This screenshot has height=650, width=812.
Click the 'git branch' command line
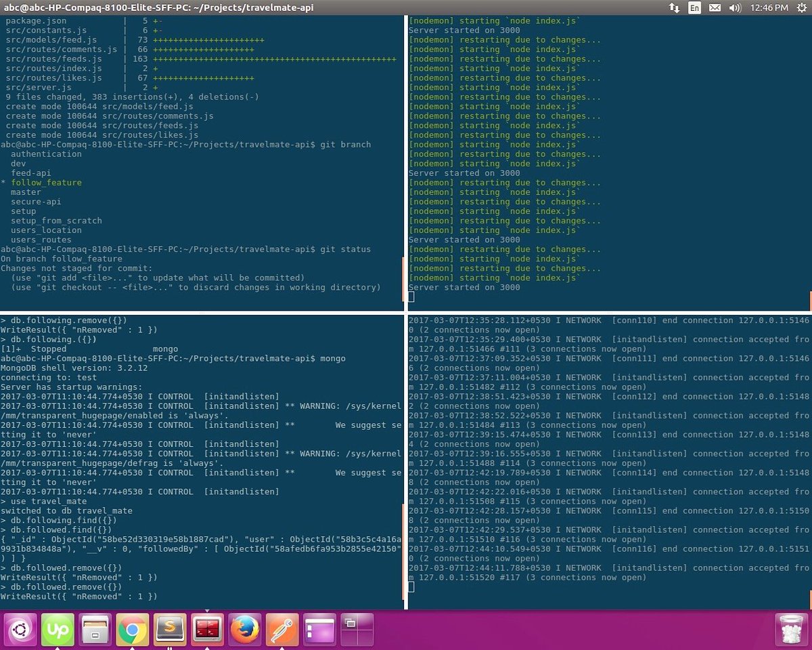pyautogui.click(x=185, y=144)
